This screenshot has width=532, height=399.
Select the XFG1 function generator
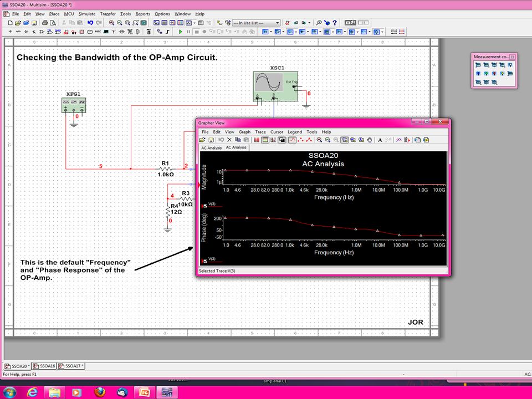point(74,105)
